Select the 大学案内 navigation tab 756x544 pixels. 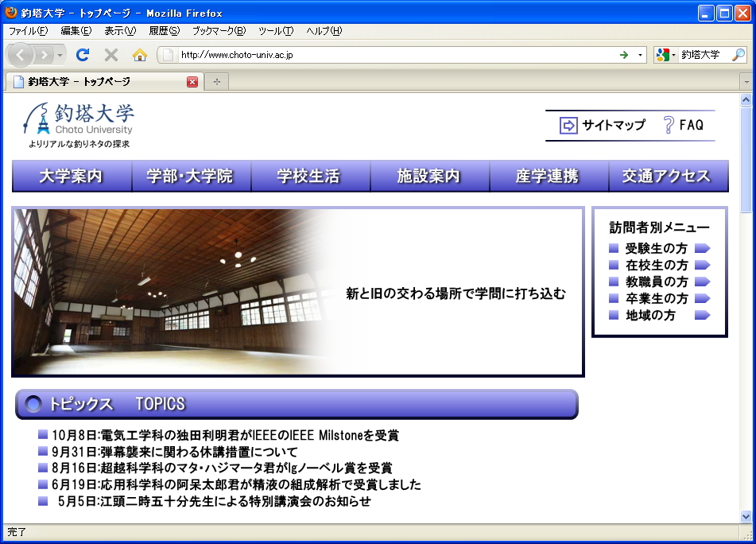tap(72, 177)
